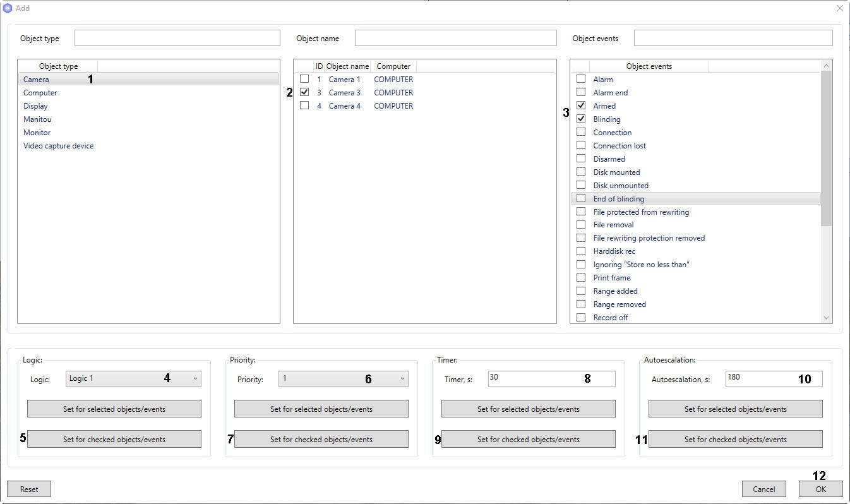Check the End of blinding checkbox
This screenshot has height=504, width=850.
pyautogui.click(x=581, y=198)
